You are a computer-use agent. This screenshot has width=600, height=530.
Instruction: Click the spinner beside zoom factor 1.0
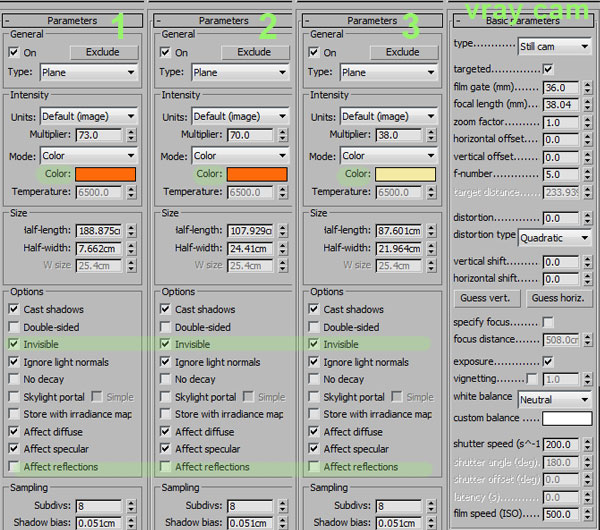pos(588,123)
